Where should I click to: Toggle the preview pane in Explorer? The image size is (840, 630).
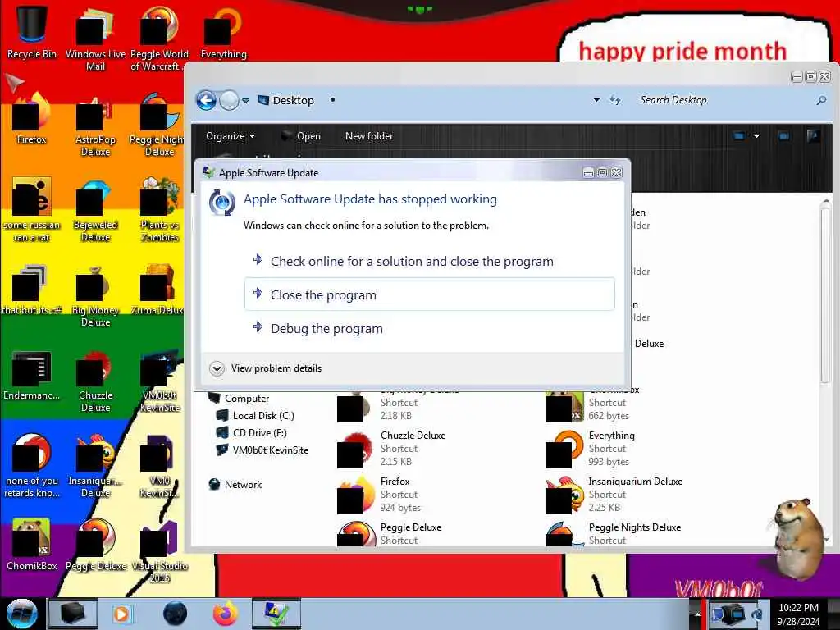tap(783, 136)
